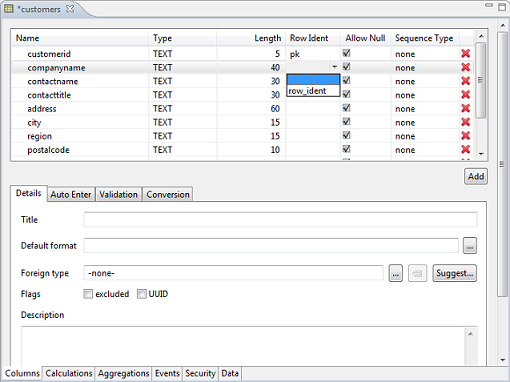Check the UUID flag
Screen dimensions: 510x382
pyautogui.click(x=142, y=294)
